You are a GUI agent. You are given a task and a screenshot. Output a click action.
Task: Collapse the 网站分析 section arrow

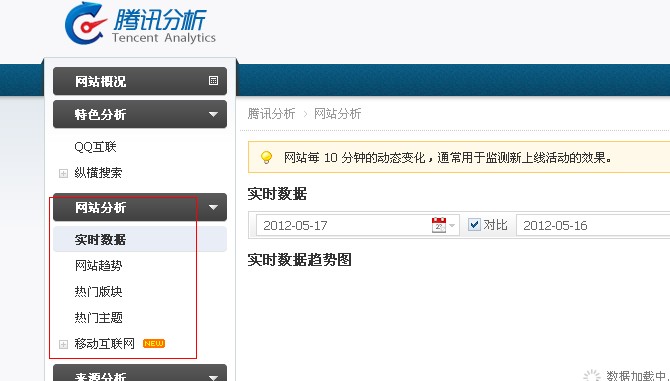click(x=213, y=207)
